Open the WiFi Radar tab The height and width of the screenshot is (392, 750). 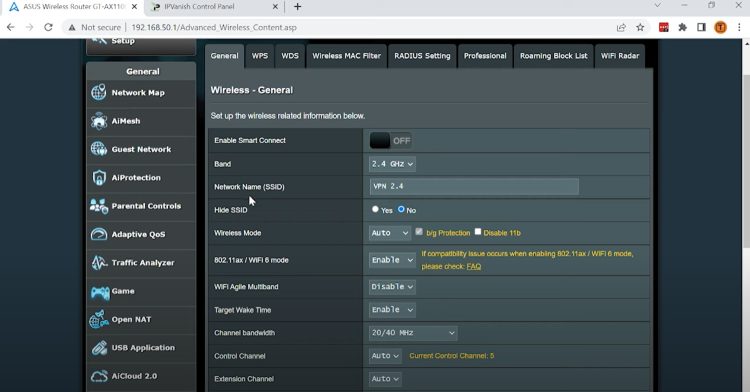(x=620, y=56)
